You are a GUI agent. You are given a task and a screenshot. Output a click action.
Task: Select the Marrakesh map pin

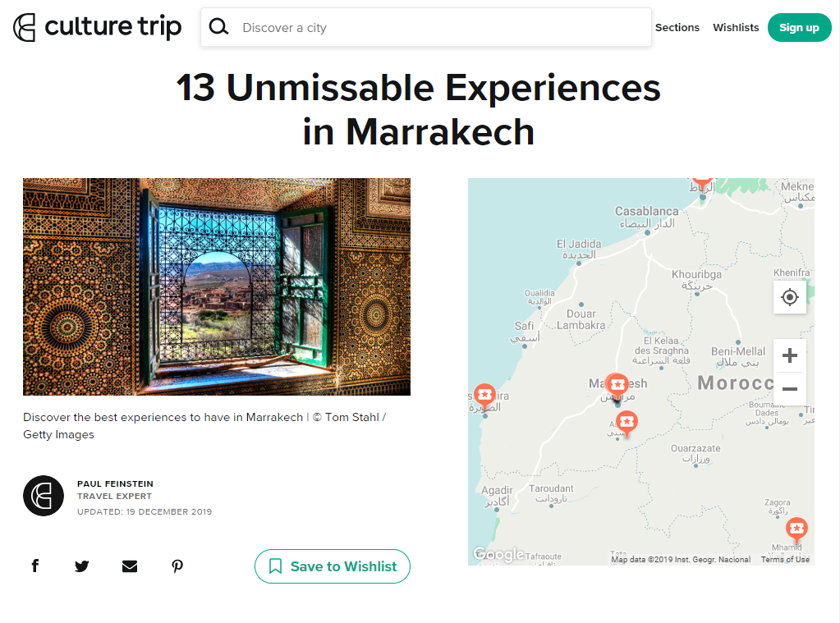(x=617, y=386)
